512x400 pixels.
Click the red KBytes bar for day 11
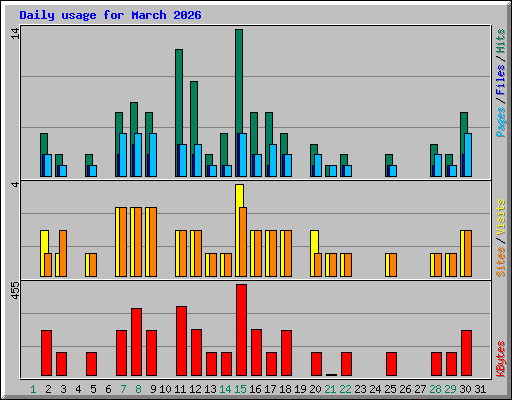tap(181, 341)
